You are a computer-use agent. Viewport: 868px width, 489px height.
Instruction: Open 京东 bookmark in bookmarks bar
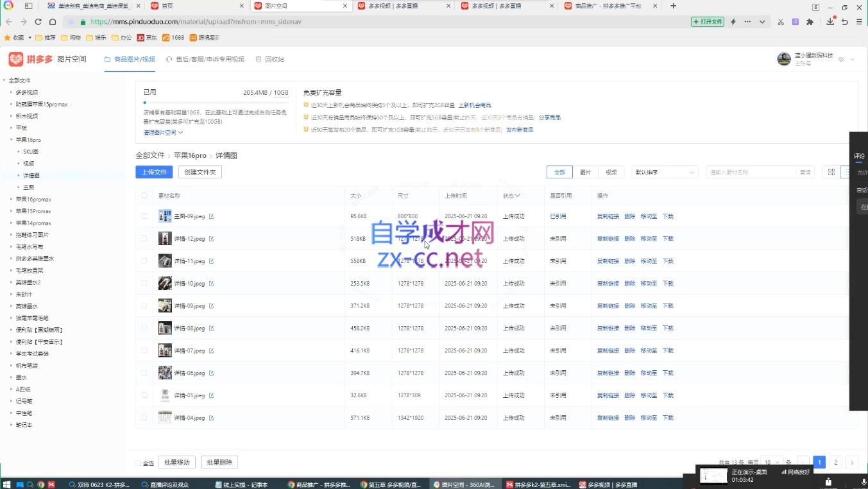[x=147, y=38]
